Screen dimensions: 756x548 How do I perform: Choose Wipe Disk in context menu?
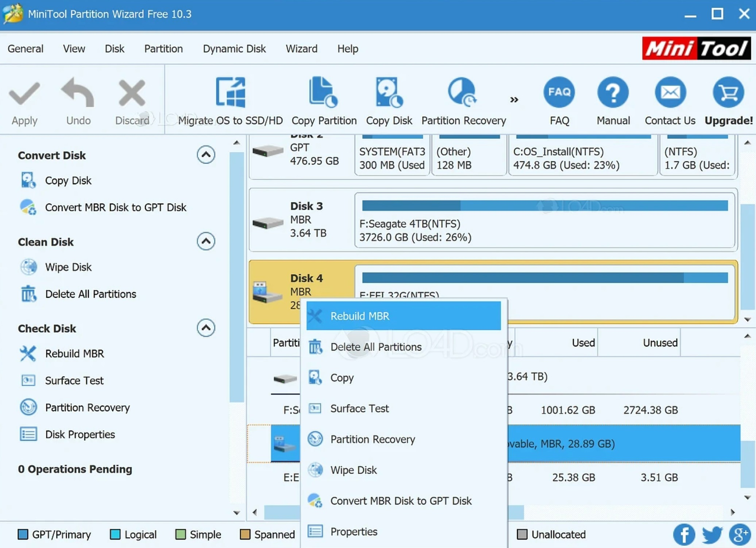404,470
